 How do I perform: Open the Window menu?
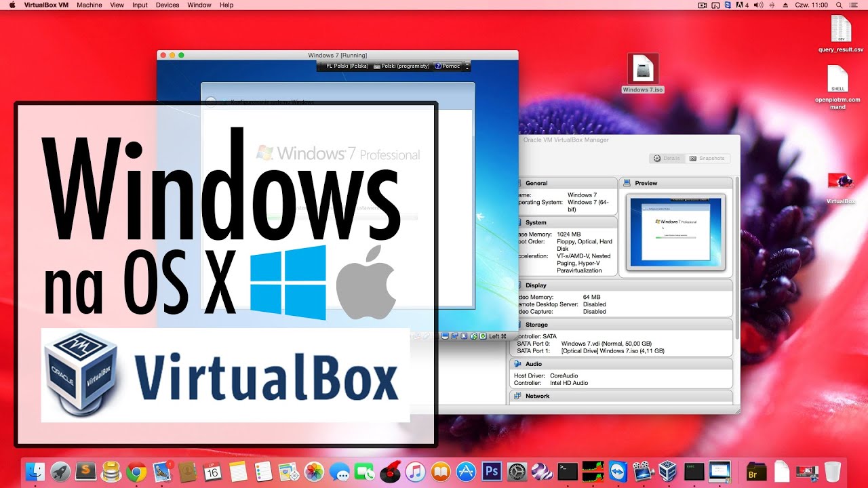(199, 5)
